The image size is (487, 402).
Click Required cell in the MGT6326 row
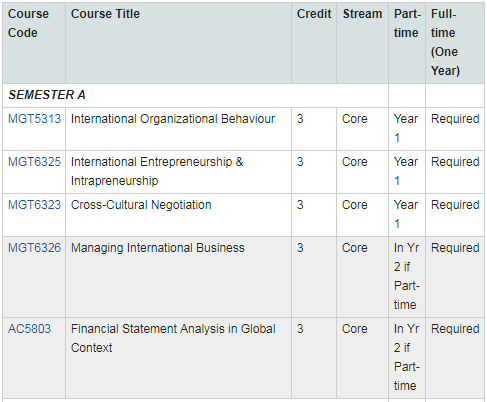click(x=455, y=248)
